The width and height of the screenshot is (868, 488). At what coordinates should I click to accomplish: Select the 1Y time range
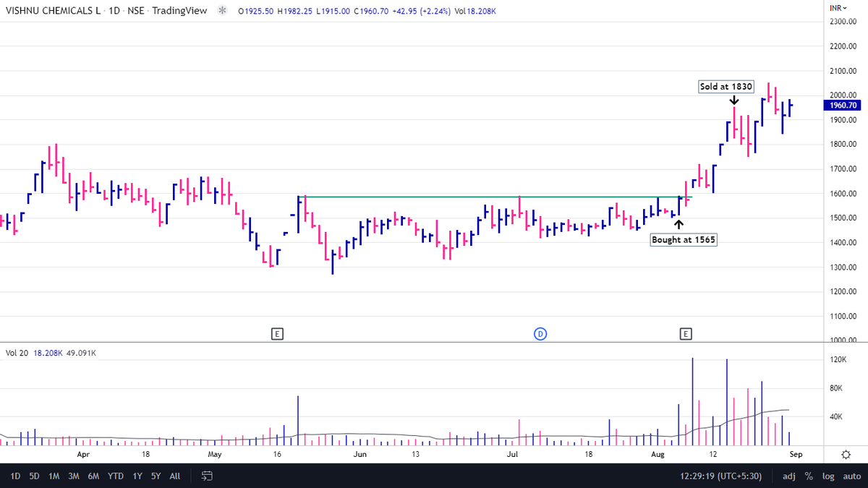(136, 476)
